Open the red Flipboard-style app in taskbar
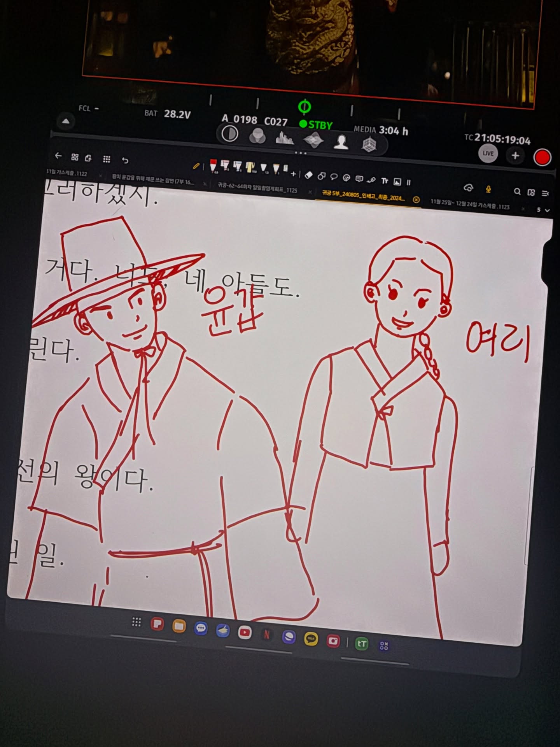 point(157,624)
